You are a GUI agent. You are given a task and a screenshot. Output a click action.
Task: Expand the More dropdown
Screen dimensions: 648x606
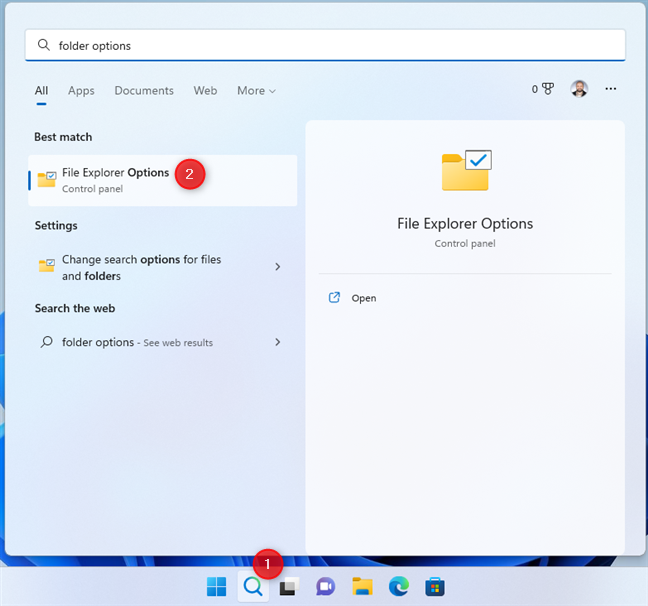click(256, 91)
